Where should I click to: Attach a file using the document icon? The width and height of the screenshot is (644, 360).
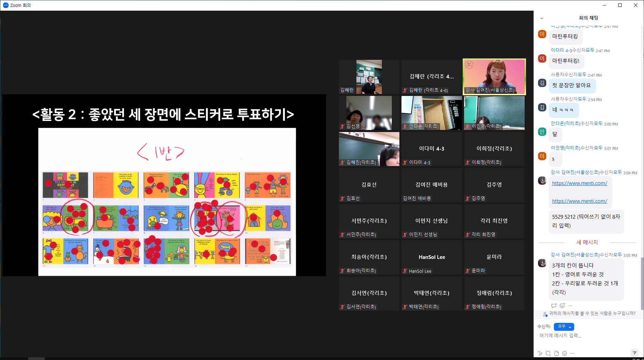click(557, 353)
